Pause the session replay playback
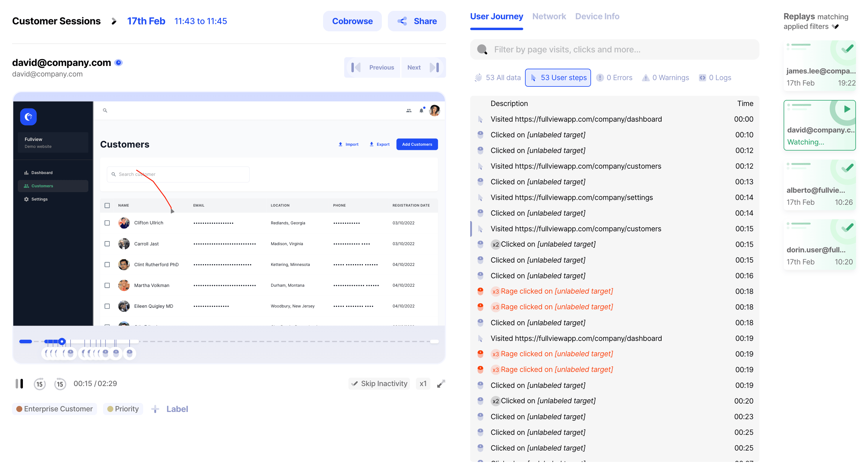Screen dimensions: 868x474 tap(20, 383)
